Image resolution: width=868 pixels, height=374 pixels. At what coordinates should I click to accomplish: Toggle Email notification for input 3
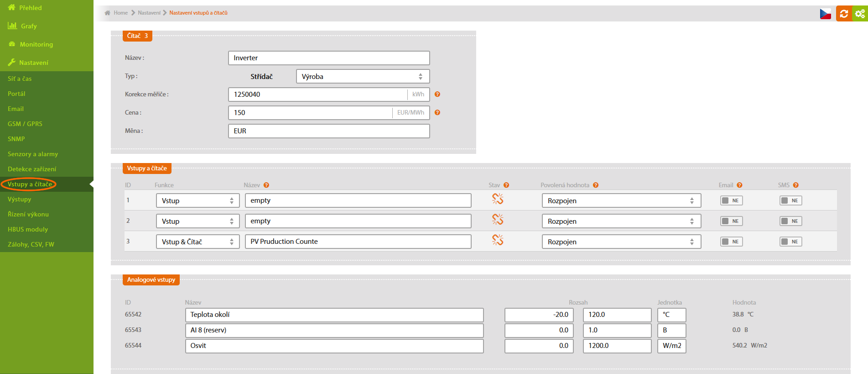coord(731,242)
